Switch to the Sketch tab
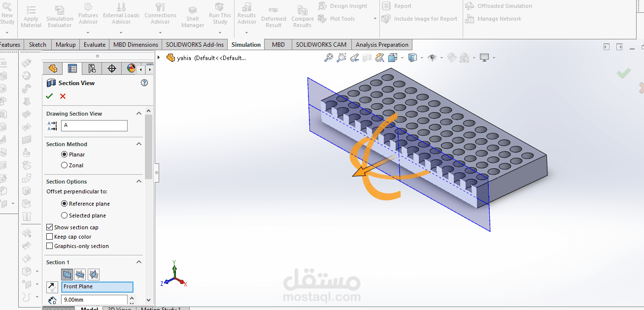This screenshot has width=644, height=310. tap(37, 44)
